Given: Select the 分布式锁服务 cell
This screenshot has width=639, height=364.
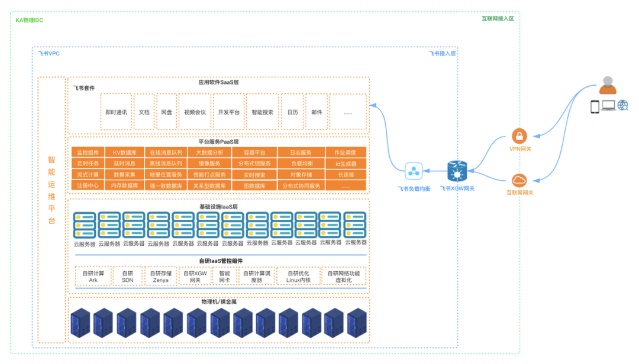Looking at the screenshot, I should tap(254, 163).
